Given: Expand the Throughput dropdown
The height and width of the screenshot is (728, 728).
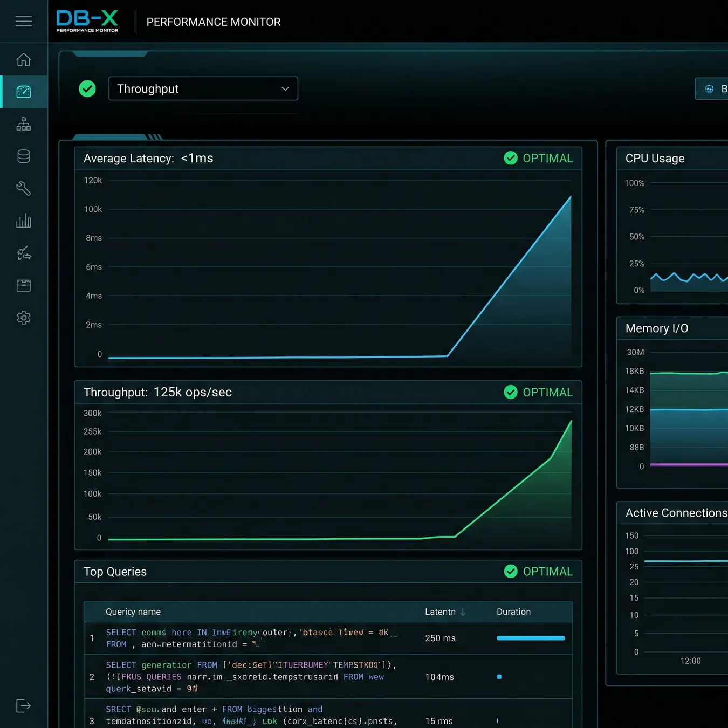Looking at the screenshot, I should click(x=203, y=88).
